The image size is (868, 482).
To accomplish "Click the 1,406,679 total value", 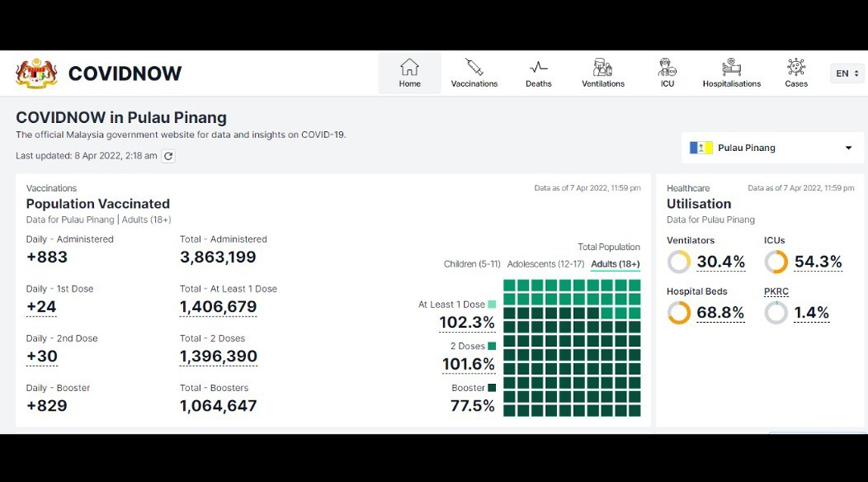I will 218,307.
